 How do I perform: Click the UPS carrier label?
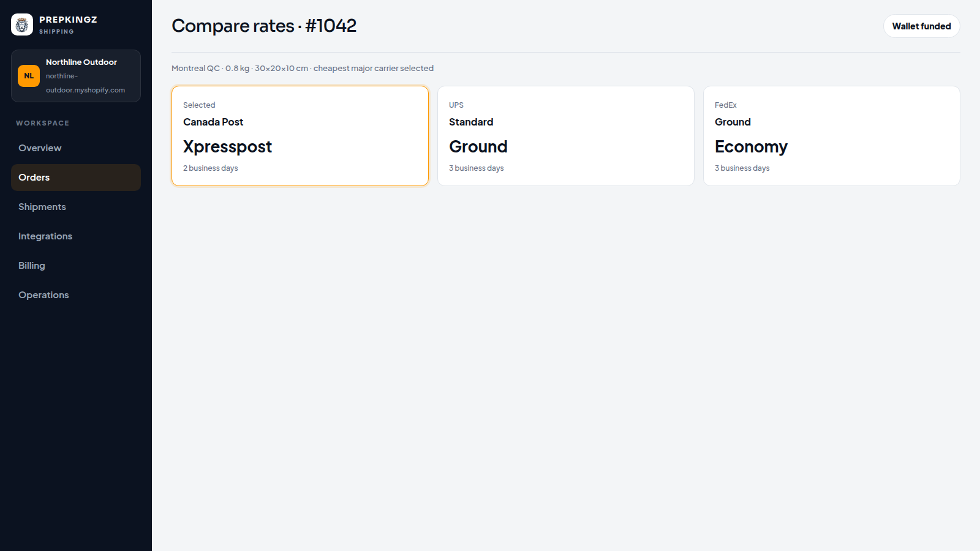point(456,105)
